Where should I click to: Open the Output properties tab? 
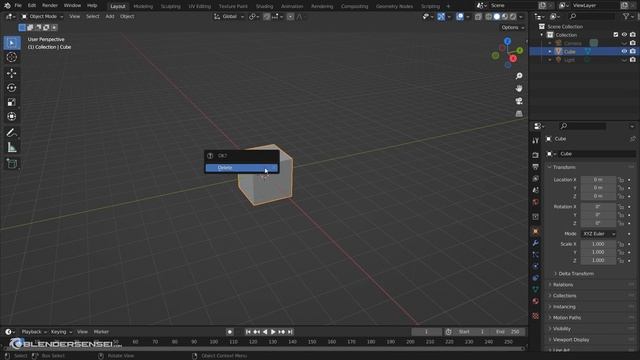(x=536, y=167)
